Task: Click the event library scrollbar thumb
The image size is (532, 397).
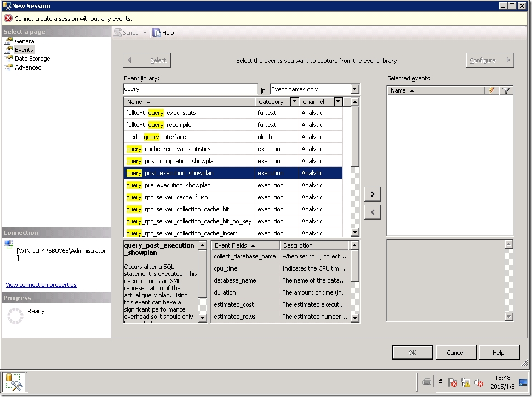Action: [x=355, y=137]
